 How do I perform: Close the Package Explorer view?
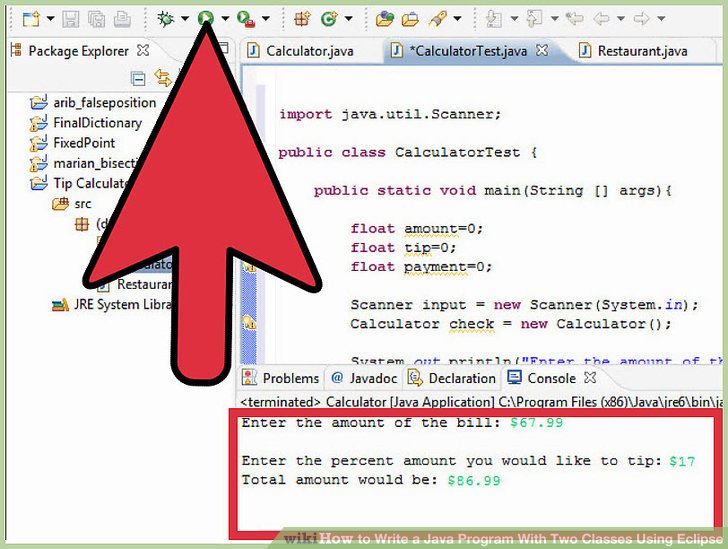coord(143,50)
